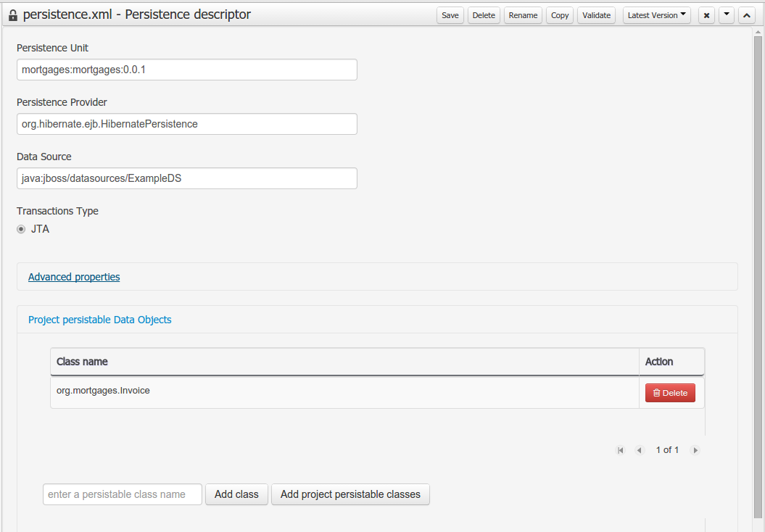Expand the Advanced properties section
765x532 pixels.
pyautogui.click(x=74, y=277)
